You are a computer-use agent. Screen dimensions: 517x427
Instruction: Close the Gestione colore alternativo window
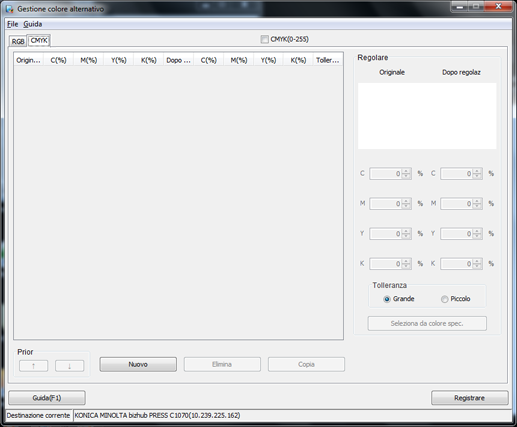click(498, 7)
